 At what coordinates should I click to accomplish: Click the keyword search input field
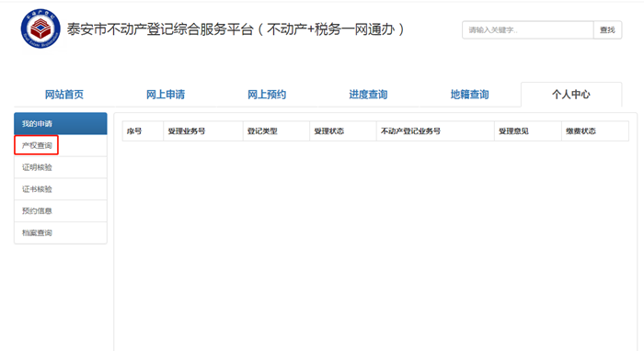(x=528, y=30)
